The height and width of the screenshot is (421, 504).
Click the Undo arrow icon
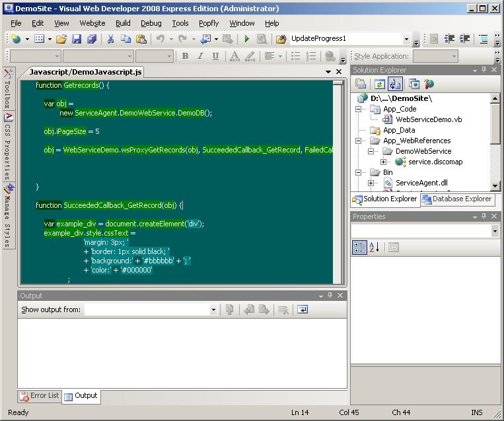[161, 39]
